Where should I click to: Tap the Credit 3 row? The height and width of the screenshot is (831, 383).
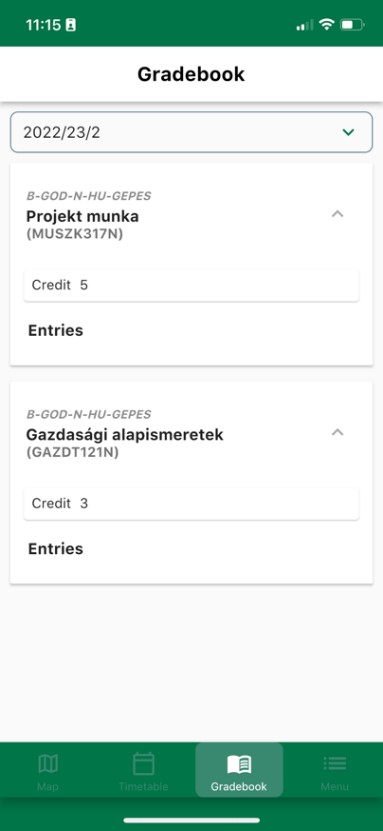191,503
